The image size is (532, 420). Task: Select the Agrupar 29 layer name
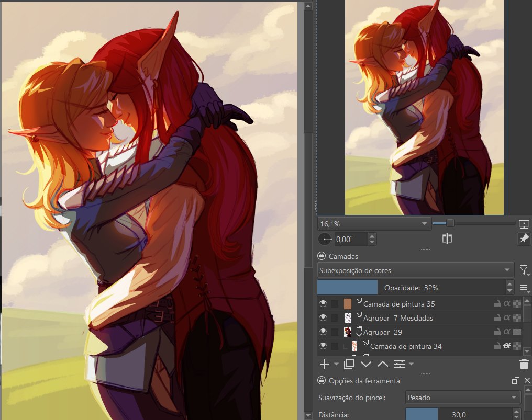tap(383, 332)
